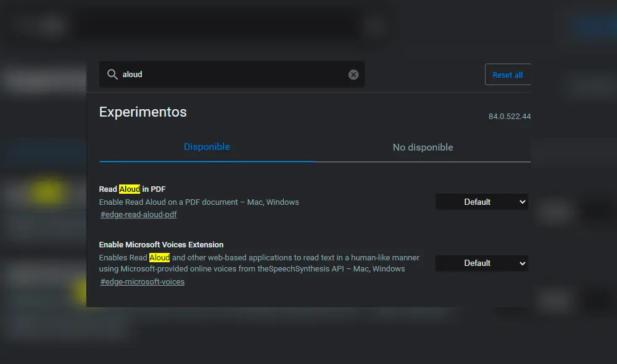Click the version number 84.0.522.44
The image size is (617, 364).
[x=509, y=117]
